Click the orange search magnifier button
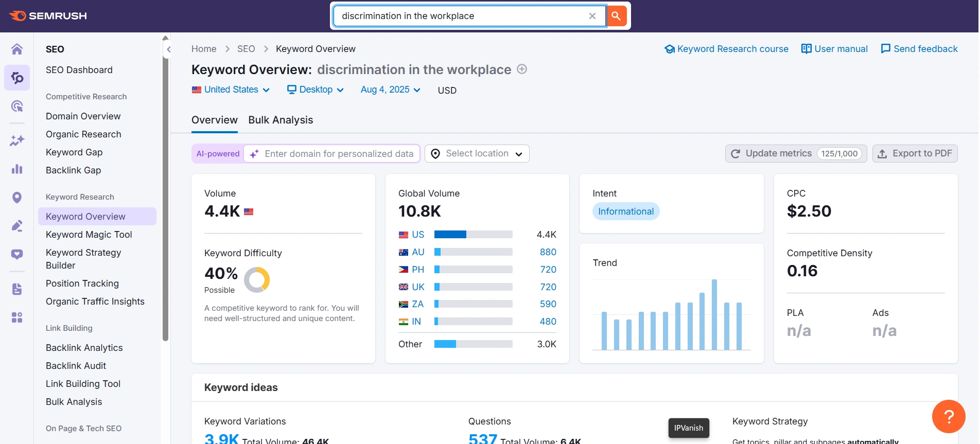Viewport: 980px width, 444px height. click(616, 16)
